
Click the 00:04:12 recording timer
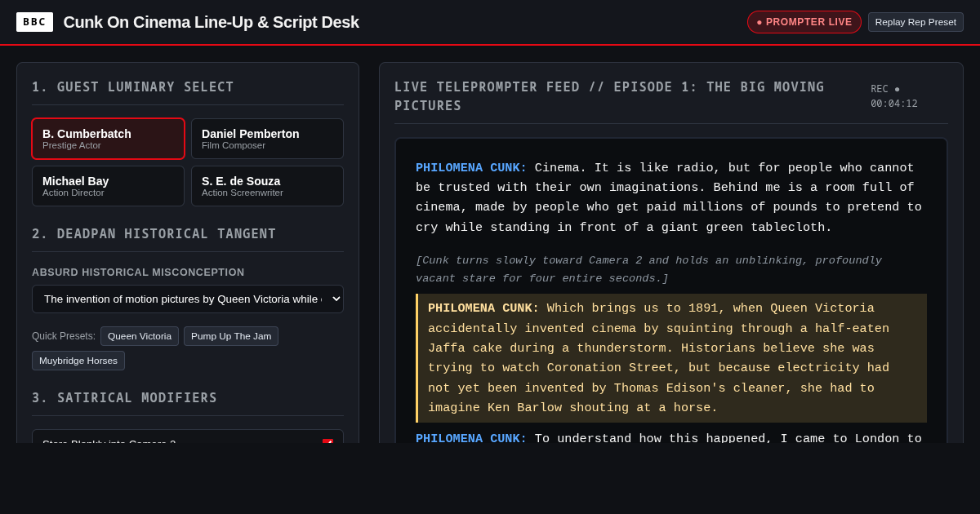pos(894,104)
